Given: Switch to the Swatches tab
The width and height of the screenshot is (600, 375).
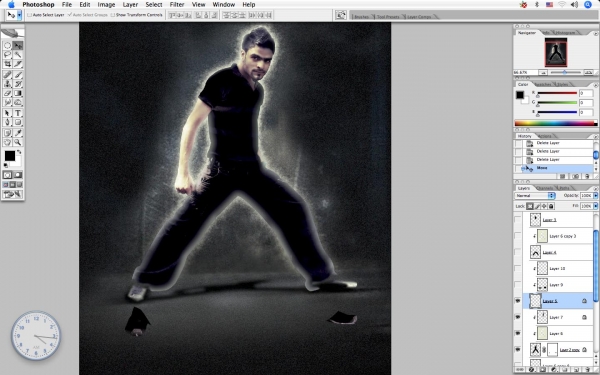Looking at the screenshot, I should click(x=543, y=84).
